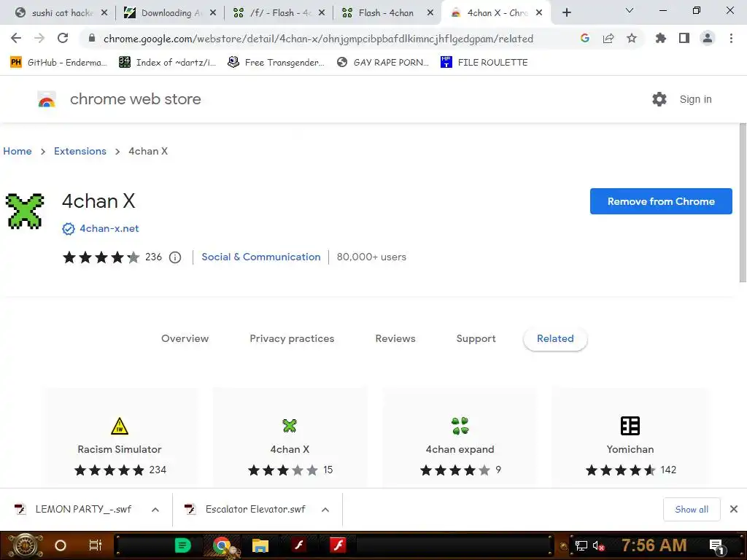Viewport: 747px width, 560px height.
Task: Click the large 4chan X extension icon
Action: pos(25,211)
